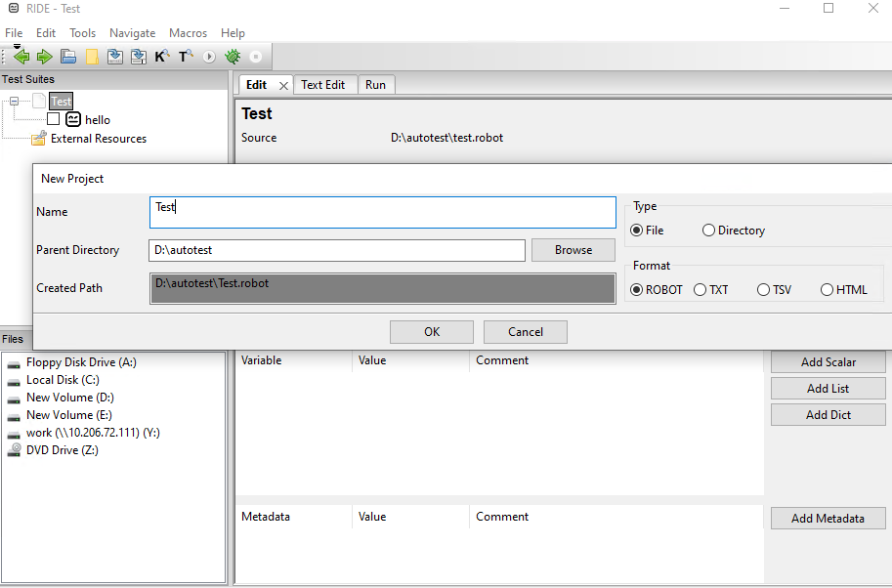Click the Add Scalar button
This screenshot has height=588, width=892.
pyautogui.click(x=828, y=361)
